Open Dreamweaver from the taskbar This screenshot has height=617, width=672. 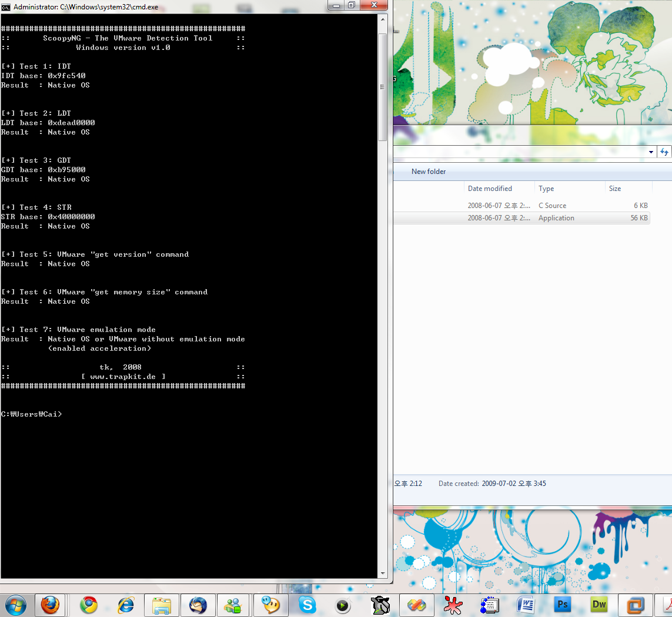coord(599,604)
